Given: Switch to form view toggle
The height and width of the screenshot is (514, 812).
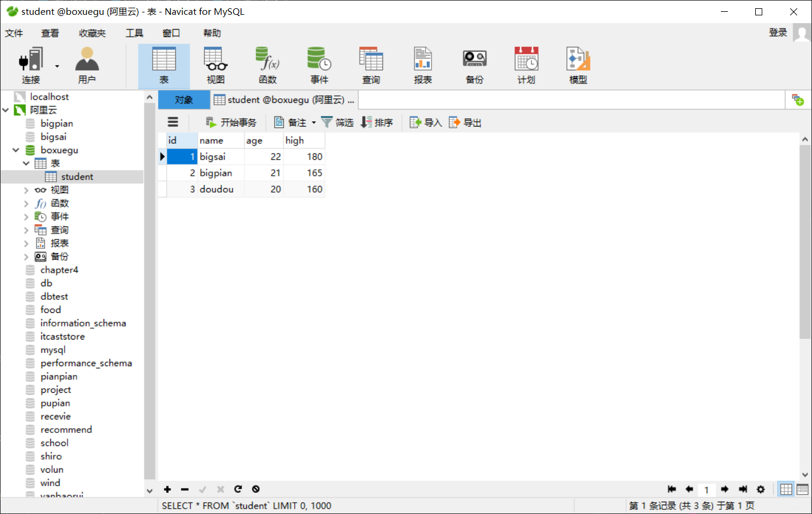Looking at the screenshot, I should click(x=803, y=489).
